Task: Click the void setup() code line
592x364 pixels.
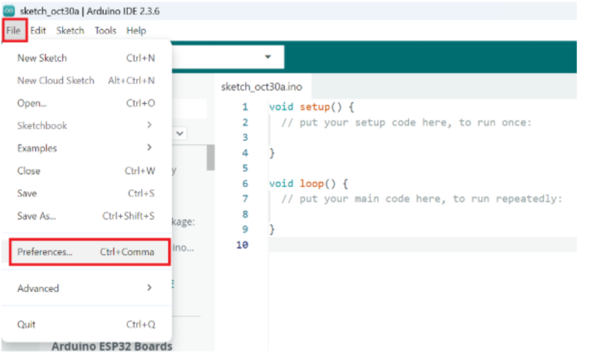Action: [312, 107]
